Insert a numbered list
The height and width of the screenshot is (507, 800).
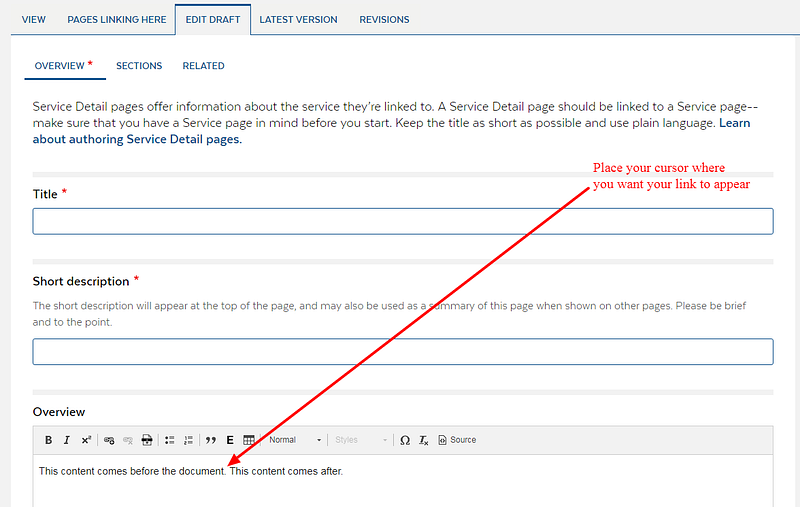(x=188, y=440)
